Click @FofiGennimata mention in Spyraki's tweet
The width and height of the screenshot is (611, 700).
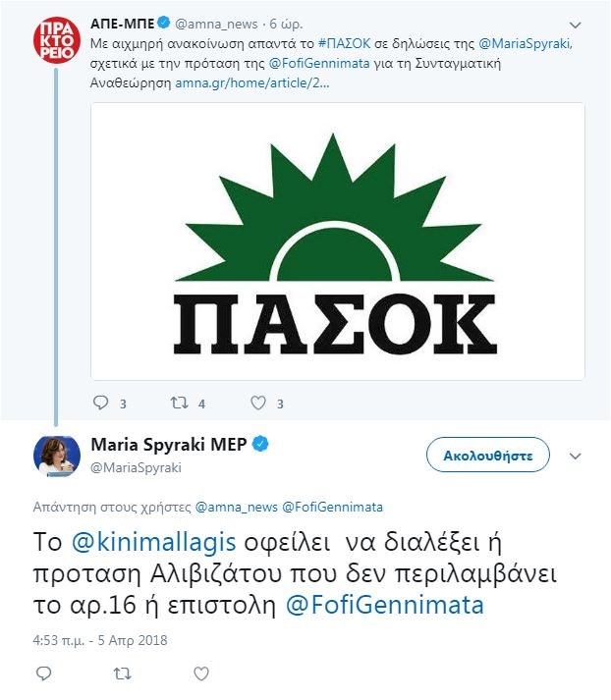tap(385, 605)
